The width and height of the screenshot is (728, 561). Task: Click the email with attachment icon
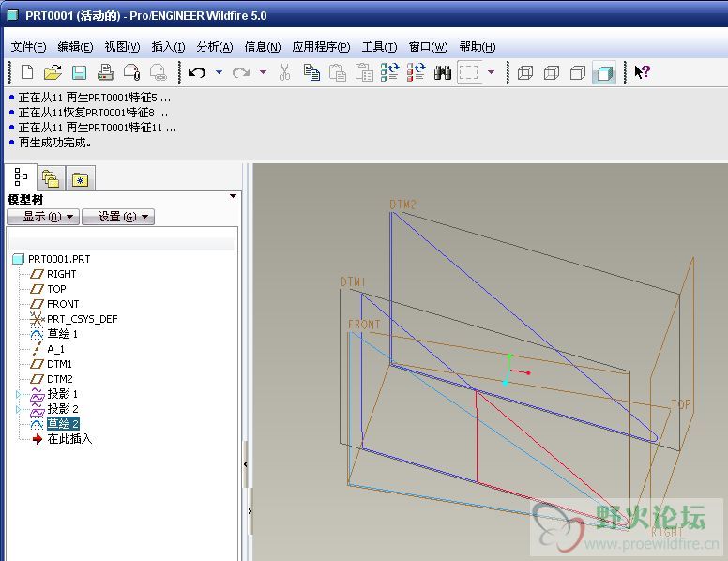click(x=132, y=72)
